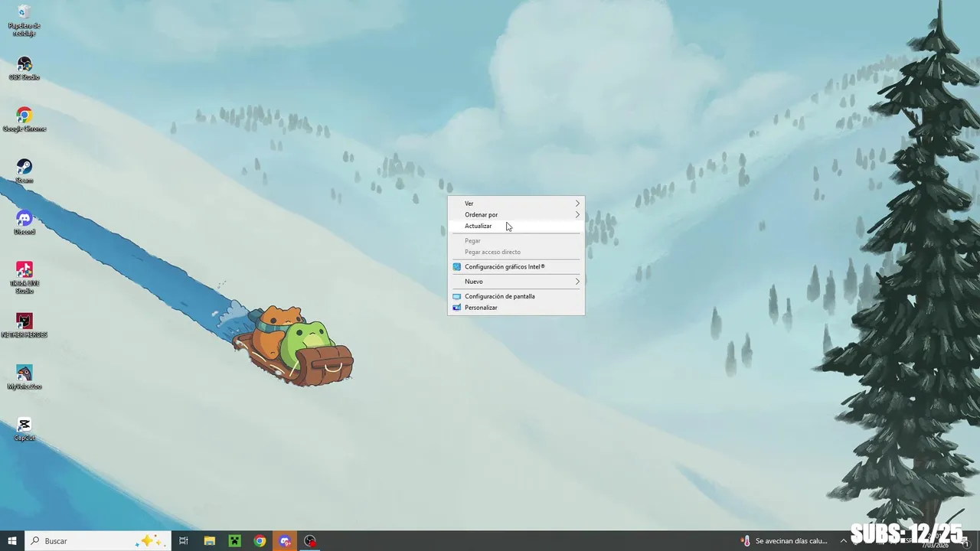This screenshot has height=551, width=980.
Task: Select the CapCut desktop shortcut
Action: 24,429
